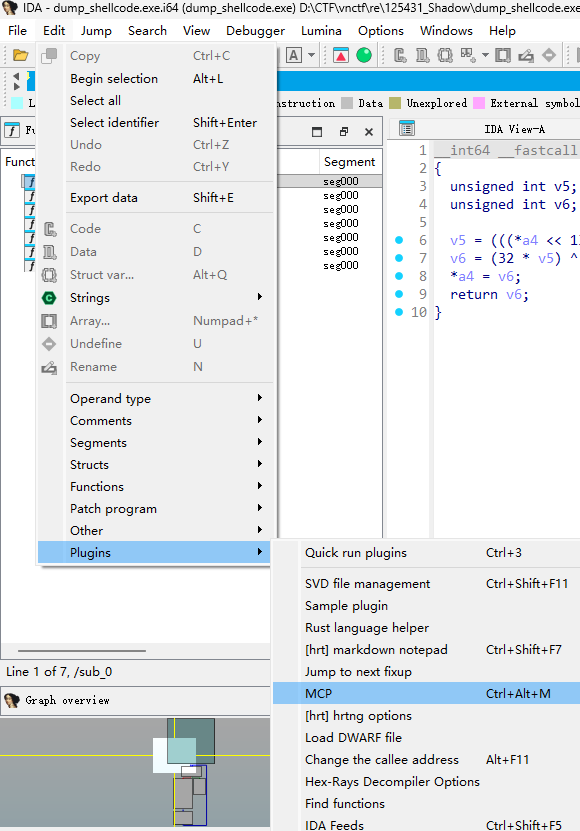Toggle the breakpoint dot on line 6
This screenshot has height=831, width=580.
click(x=399, y=240)
